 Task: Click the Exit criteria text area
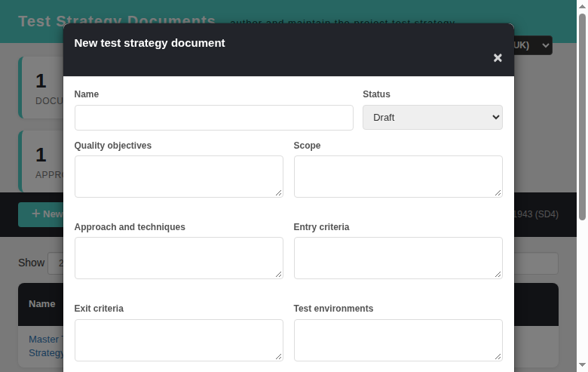[x=179, y=340]
